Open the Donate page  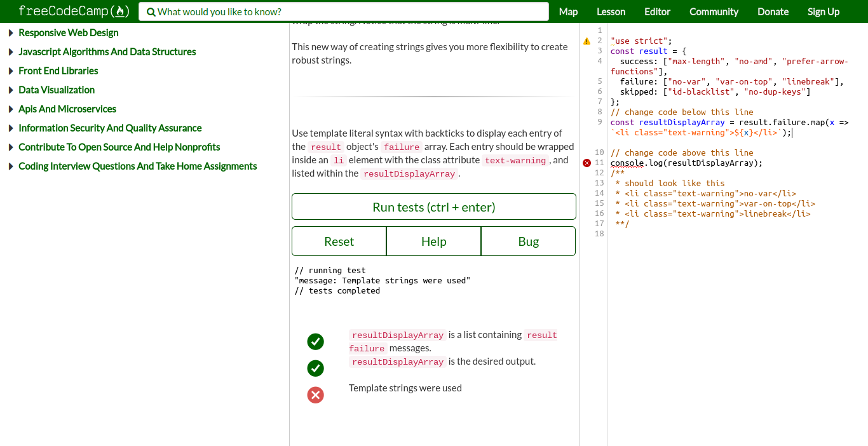coord(773,11)
